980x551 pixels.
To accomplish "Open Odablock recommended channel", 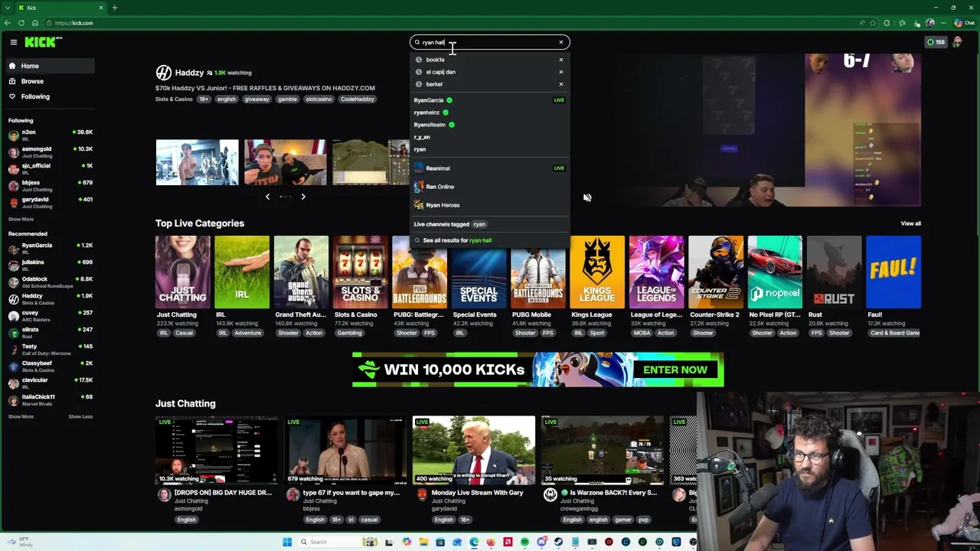I will coord(49,282).
